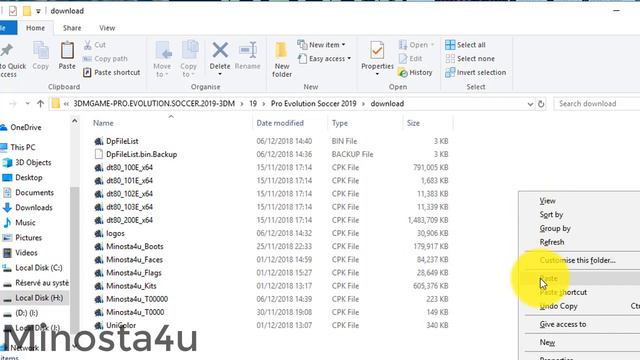Image resolution: width=640 pixels, height=360 pixels.
Task: Go up one folder level arrow
Action: (x=40, y=104)
